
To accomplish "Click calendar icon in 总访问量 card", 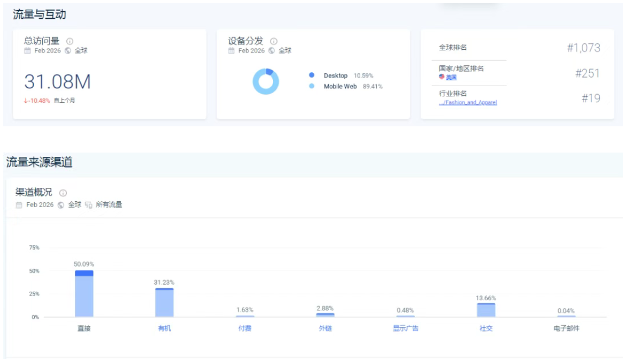I will click(x=27, y=51).
